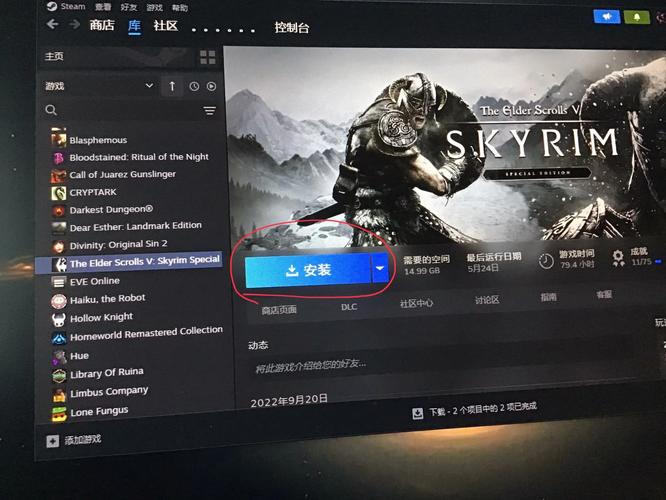Viewport: 666px width, 500px height.
Task: Open the 好友 menu
Action: 128,7
